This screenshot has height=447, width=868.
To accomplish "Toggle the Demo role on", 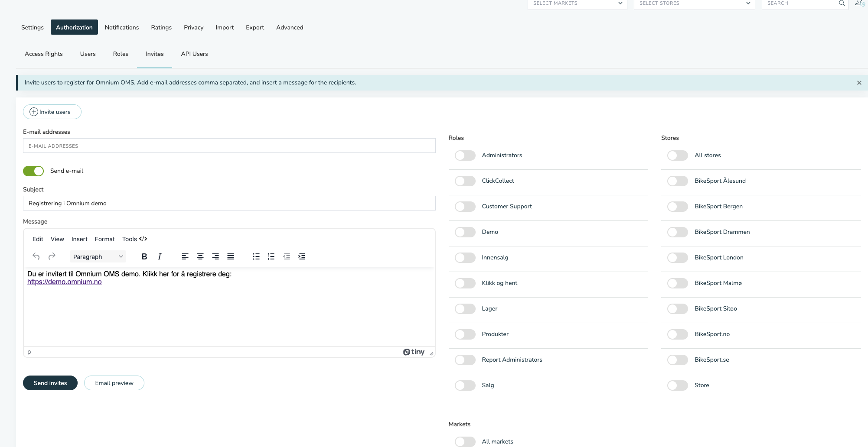I will tap(465, 232).
